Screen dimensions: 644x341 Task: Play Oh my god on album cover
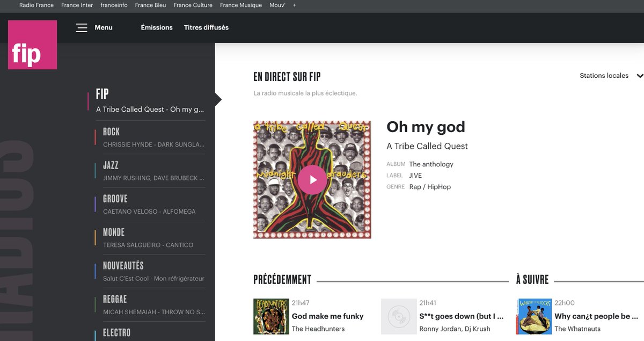[x=312, y=179]
